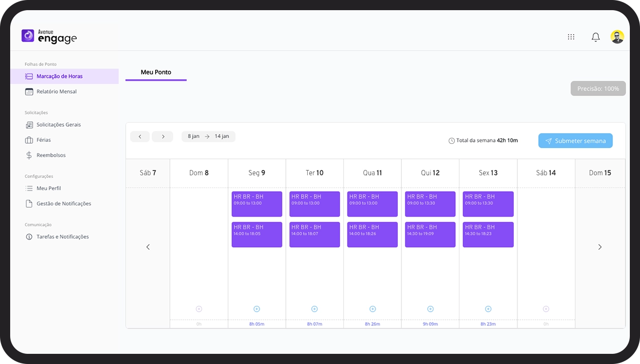Click the weekly total 42h 10m
This screenshot has width=640, height=364.
[507, 140]
